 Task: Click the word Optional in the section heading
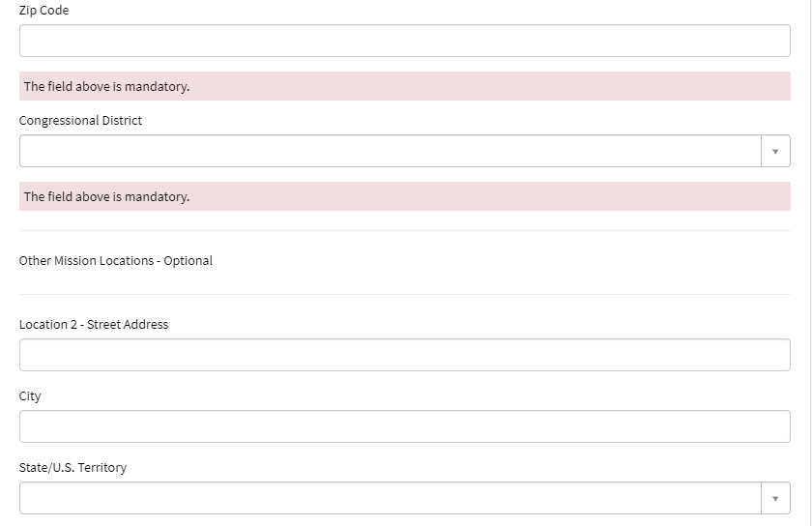(x=188, y=261)
